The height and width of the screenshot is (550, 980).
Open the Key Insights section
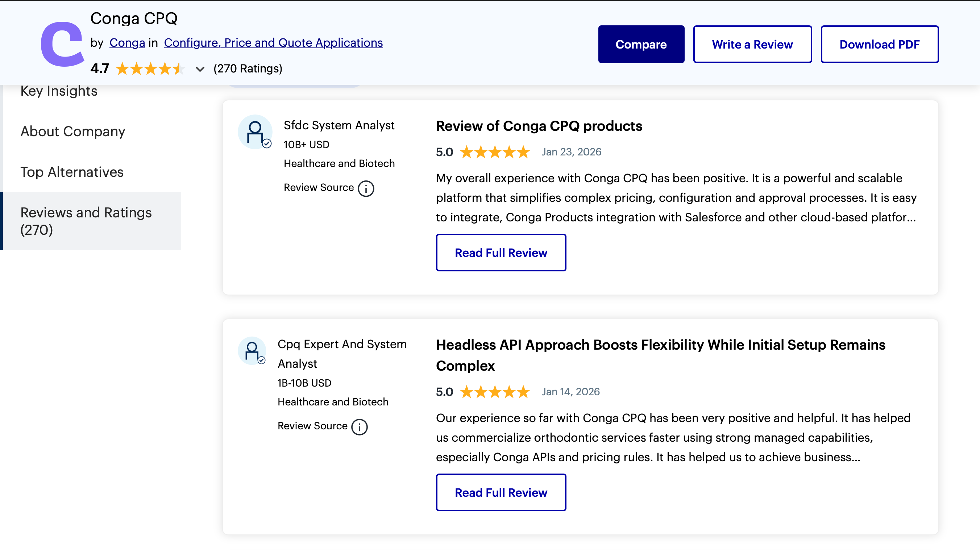point(59,91)
